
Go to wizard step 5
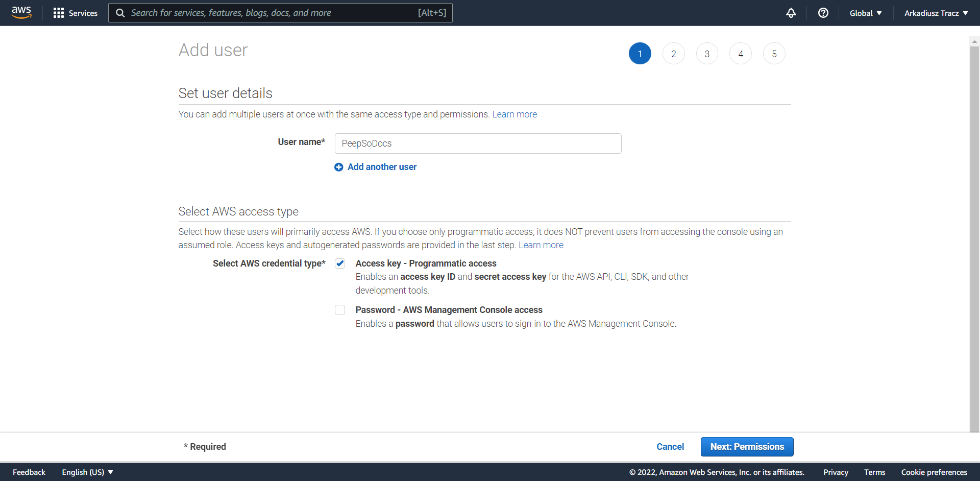coord(774,54)
